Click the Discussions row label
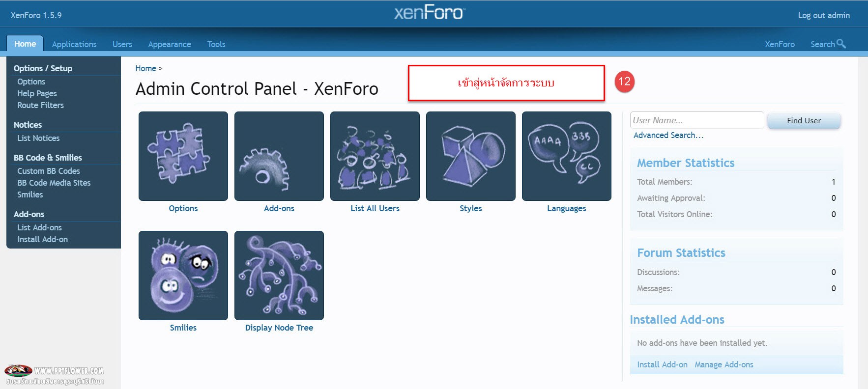Image resolution: width=868 pixels, height=389 pixels. [658, 272]
